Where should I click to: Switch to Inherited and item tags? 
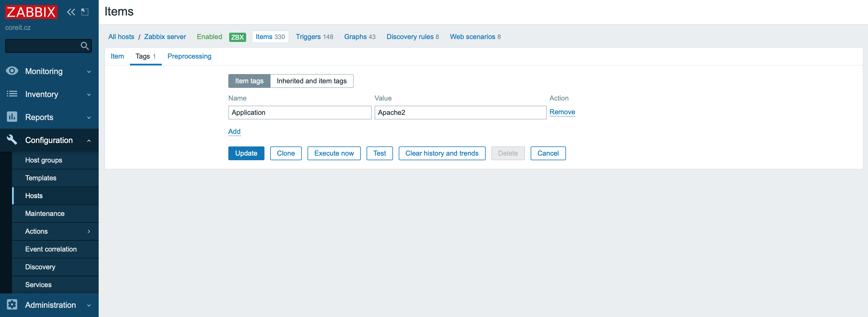[x=312, y=81]
